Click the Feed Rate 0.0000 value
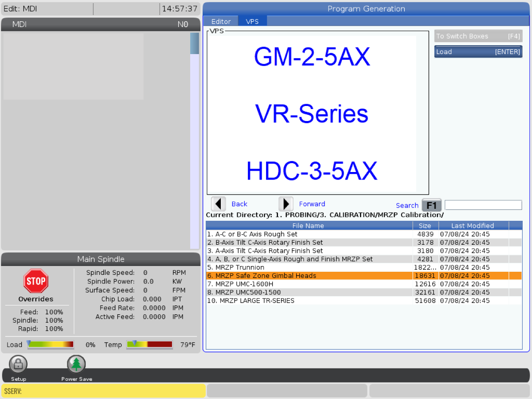Screen dimensions: 532x399 point(155,308)
